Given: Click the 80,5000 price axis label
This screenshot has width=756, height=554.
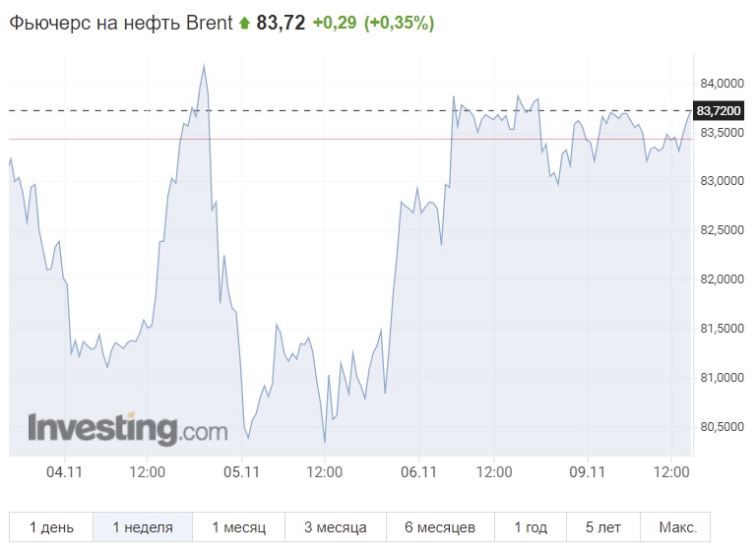Looking at the screenshot, I should pyautogui.click(x=722, y=427).
